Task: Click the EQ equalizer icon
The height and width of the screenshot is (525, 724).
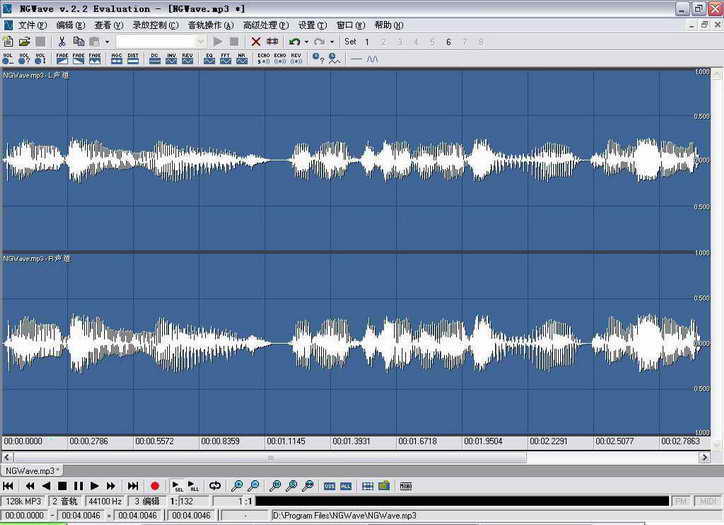Action: [x=209, y=58]
